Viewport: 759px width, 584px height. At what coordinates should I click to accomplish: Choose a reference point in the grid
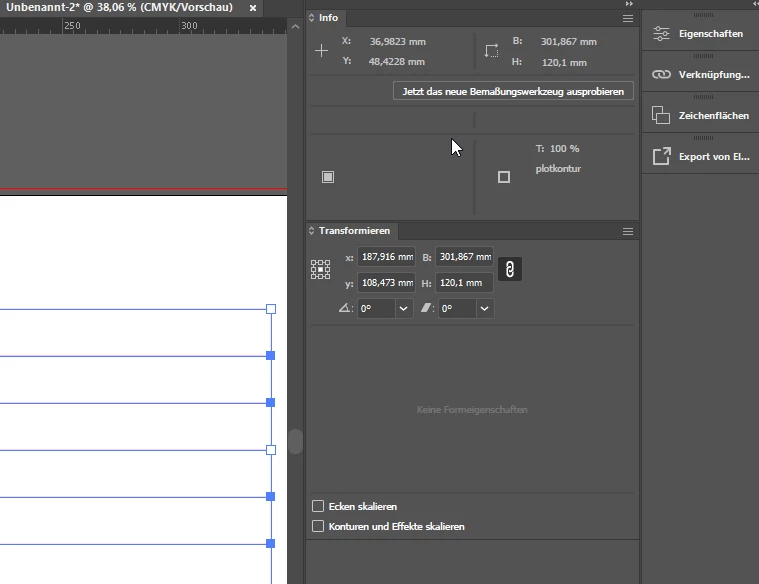(x=320, y=269)
